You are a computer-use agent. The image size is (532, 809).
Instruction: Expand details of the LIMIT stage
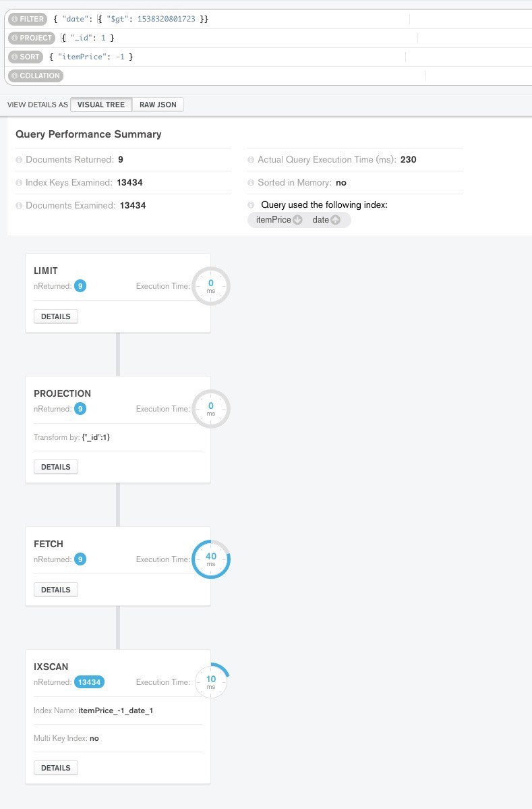point(56,316)
